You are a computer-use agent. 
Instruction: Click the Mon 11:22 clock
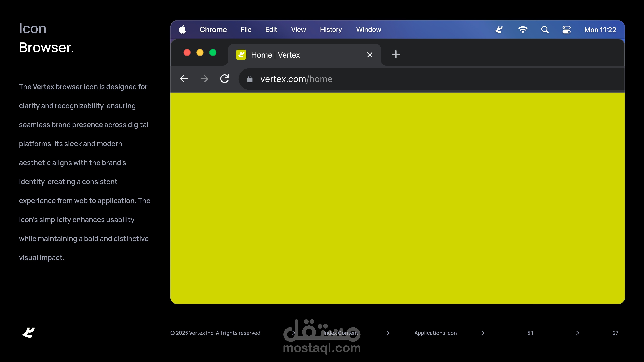pyautogui.click(x=600, y=30)
